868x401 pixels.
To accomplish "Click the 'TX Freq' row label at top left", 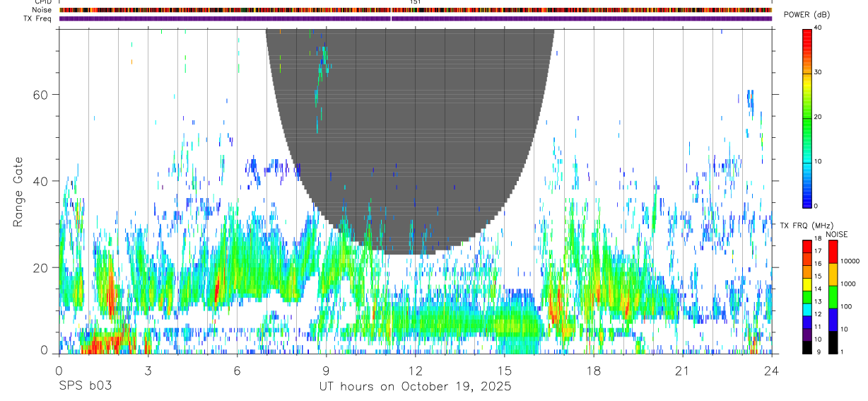I will click(38, 18).
